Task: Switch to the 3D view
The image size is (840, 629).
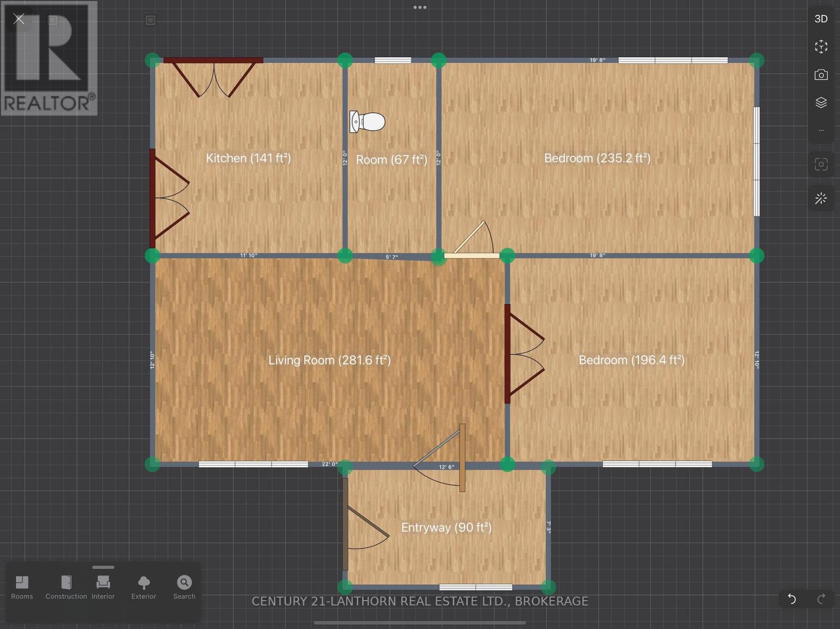Action: coord(821,19)
